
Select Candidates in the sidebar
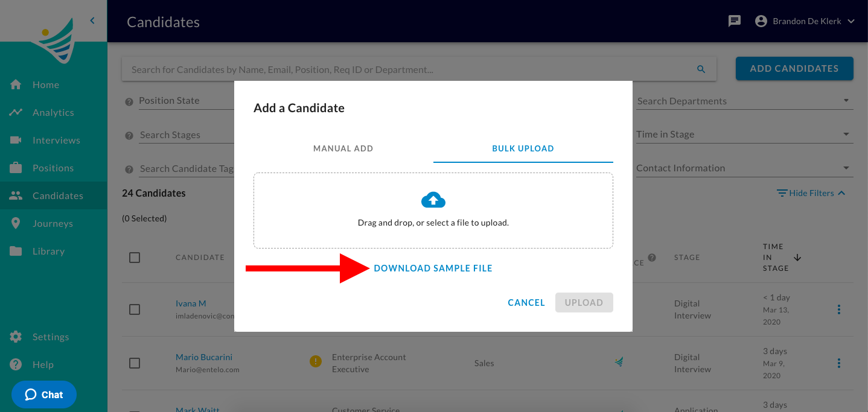coord(54,195)
